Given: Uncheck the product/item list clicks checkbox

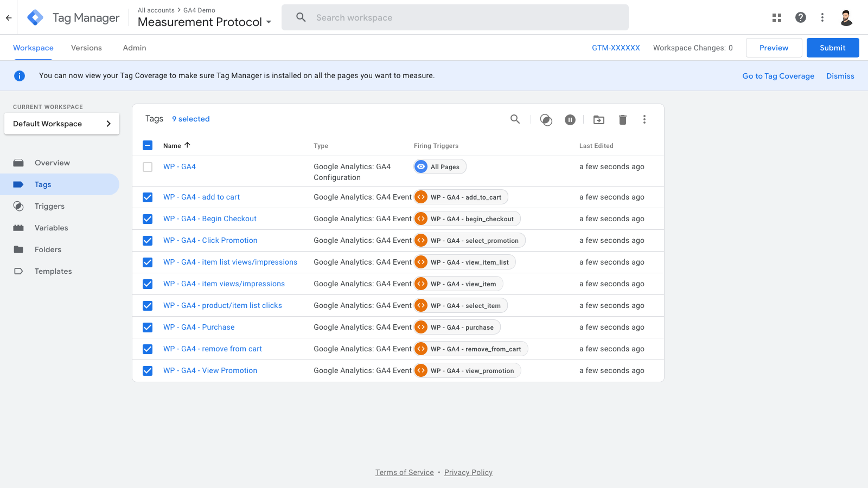Looking at the screenshot, I should point(148,306).
